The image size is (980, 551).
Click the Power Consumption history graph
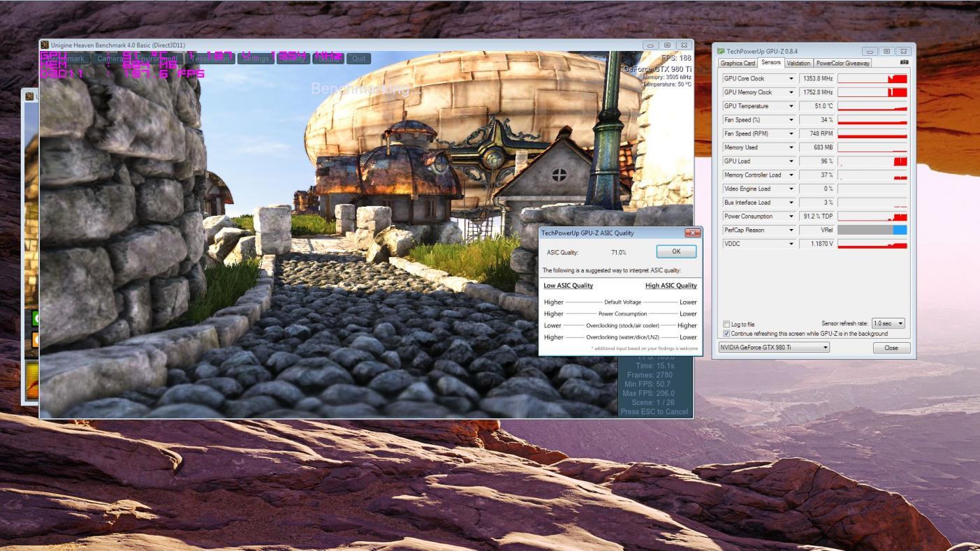872,216
